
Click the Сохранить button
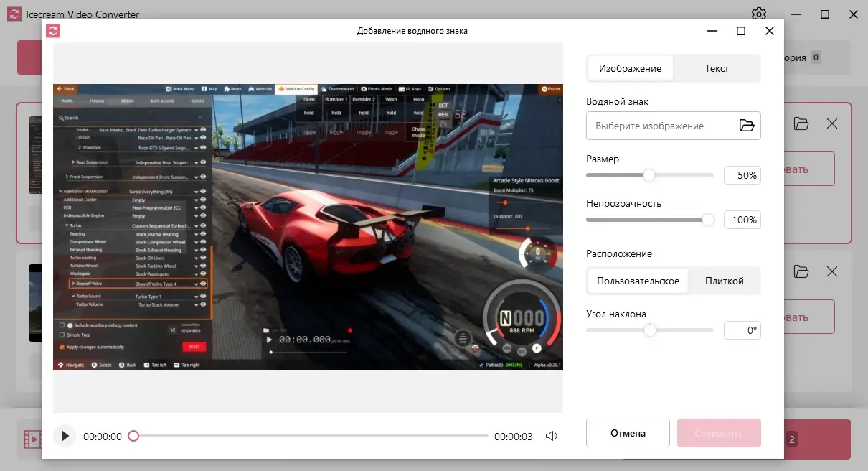click(719, 433)
